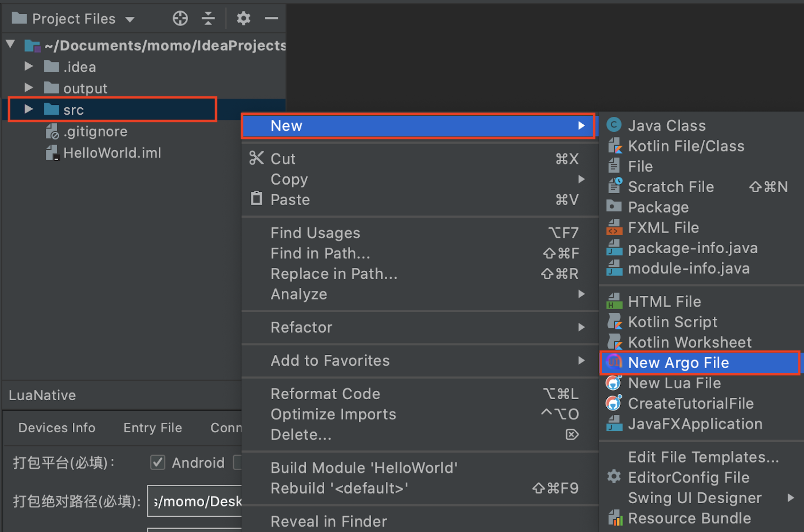Screen dimensions: 804x532
Task: Expand the .idea folder arrow
Action: click(x=28, y=67)
